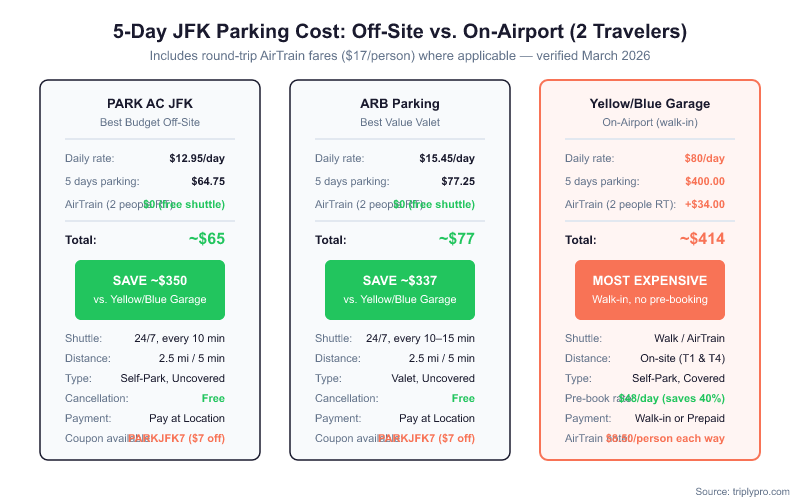The height and width of the screenshot is (500, 800).
Task: Click the ~$414 total for Yellow/Blue Garage
Action: 701,239
